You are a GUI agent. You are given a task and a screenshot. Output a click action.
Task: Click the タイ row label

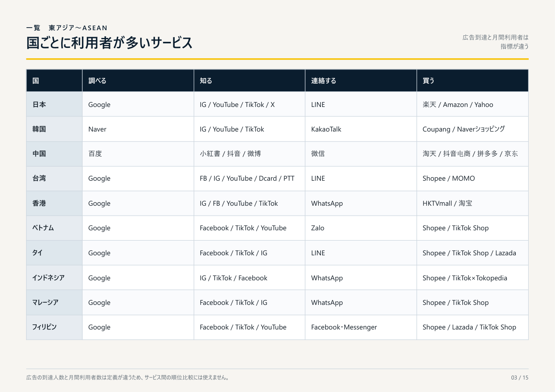pos(54,253)
